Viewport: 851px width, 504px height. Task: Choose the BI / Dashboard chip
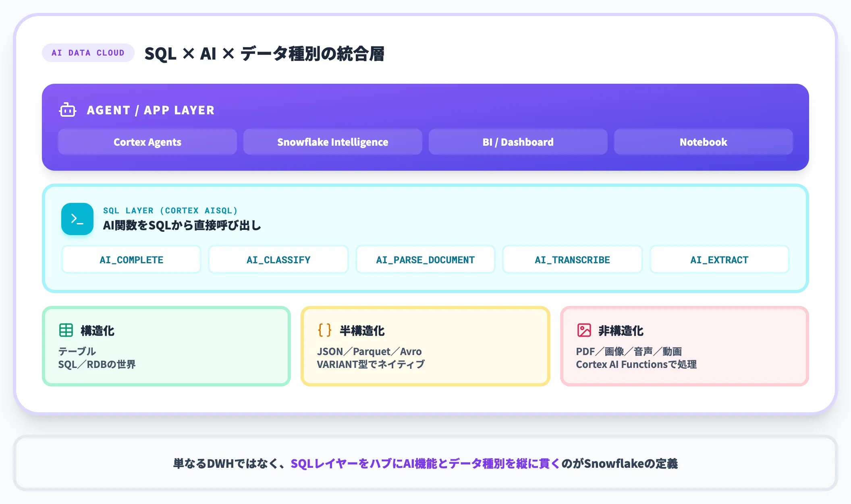[518, 142]
